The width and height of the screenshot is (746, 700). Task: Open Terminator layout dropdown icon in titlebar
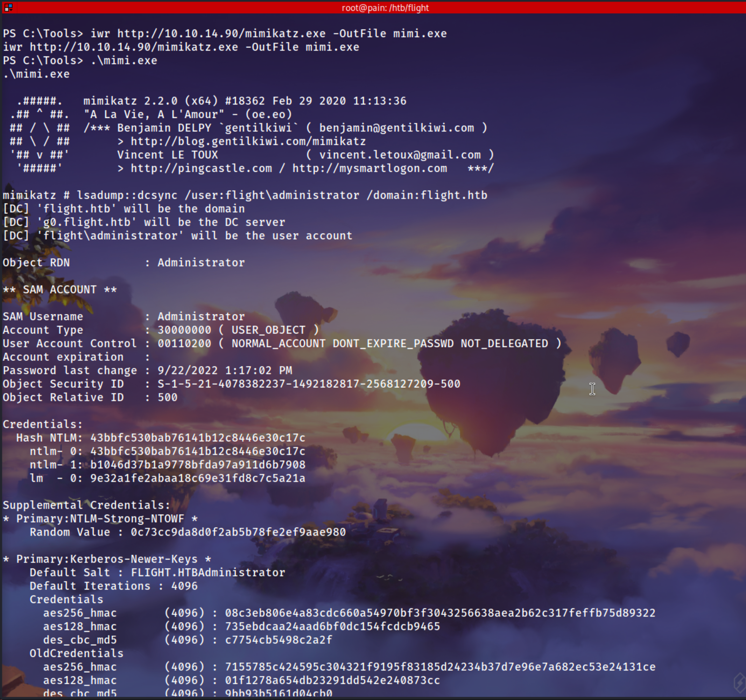pyautogui.click(x=8, y=7)
